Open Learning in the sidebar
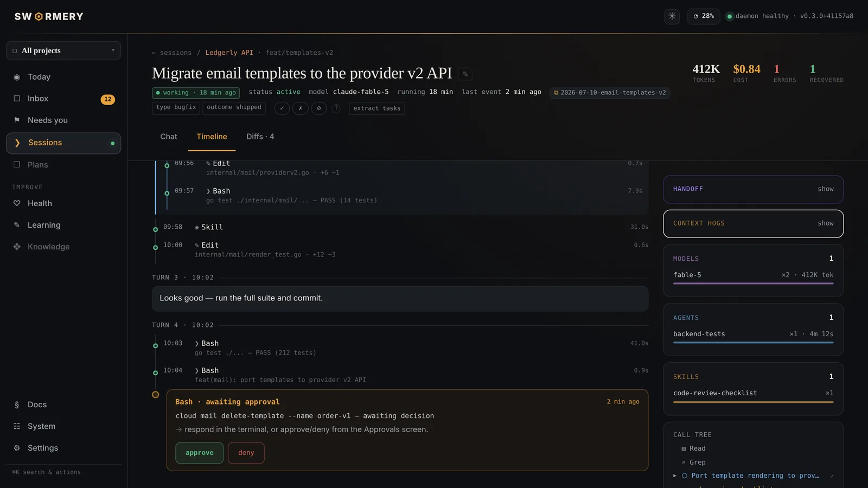This screenshot has height=488, width=868. click(63, 225)
